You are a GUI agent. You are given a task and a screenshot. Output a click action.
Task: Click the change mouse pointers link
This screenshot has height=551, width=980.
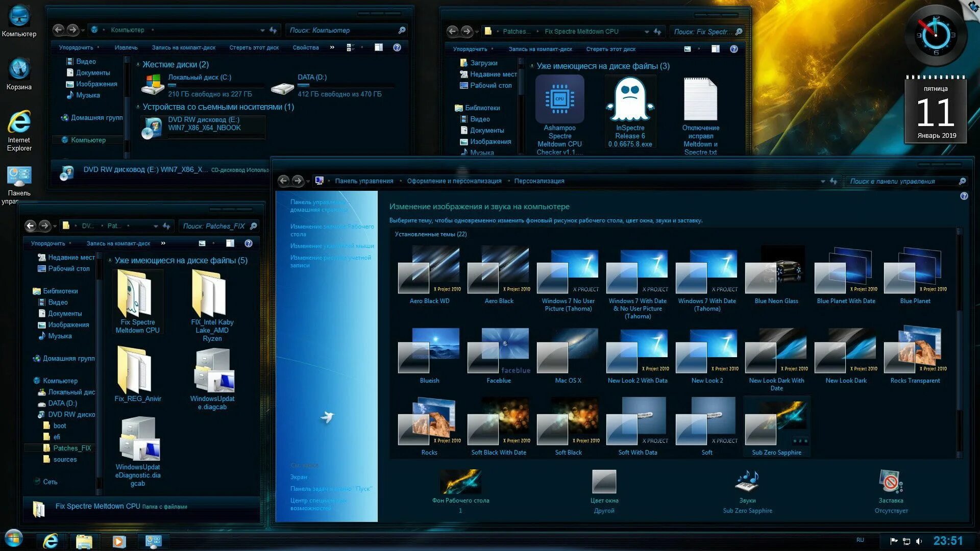[332, 246]
